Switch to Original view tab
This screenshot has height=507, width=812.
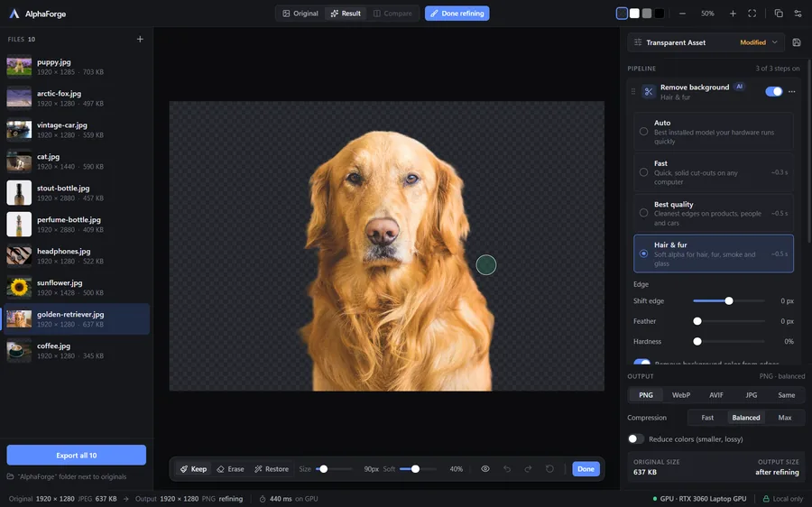tap(300, 14)
